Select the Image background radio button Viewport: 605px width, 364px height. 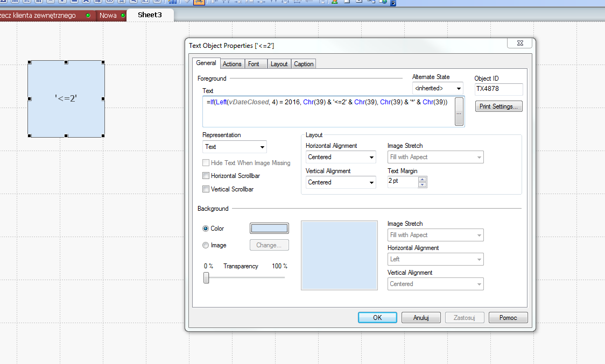click(206, 245)
